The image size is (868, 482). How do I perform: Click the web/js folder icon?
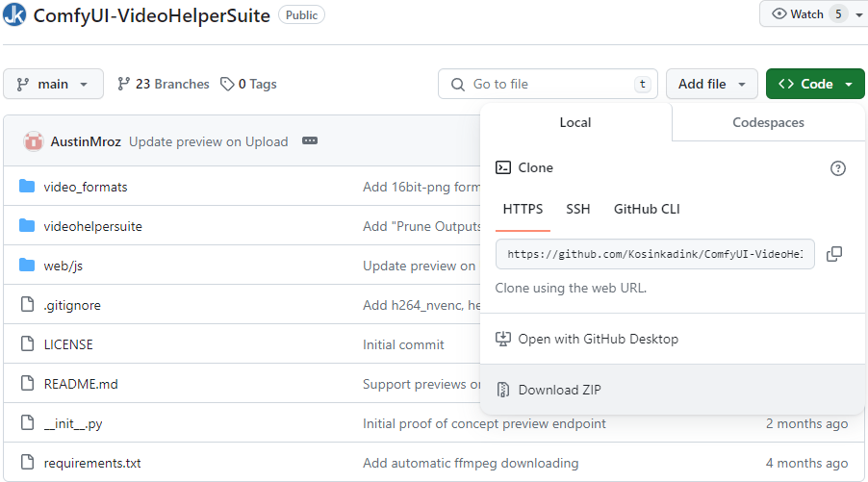click(27, 266)
